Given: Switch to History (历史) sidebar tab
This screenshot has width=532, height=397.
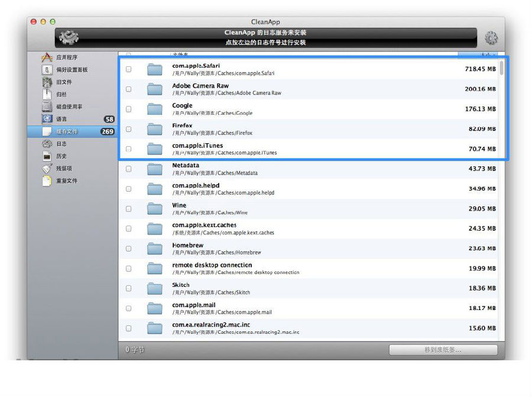Looking at the screenshot, I should click(61, 156).
